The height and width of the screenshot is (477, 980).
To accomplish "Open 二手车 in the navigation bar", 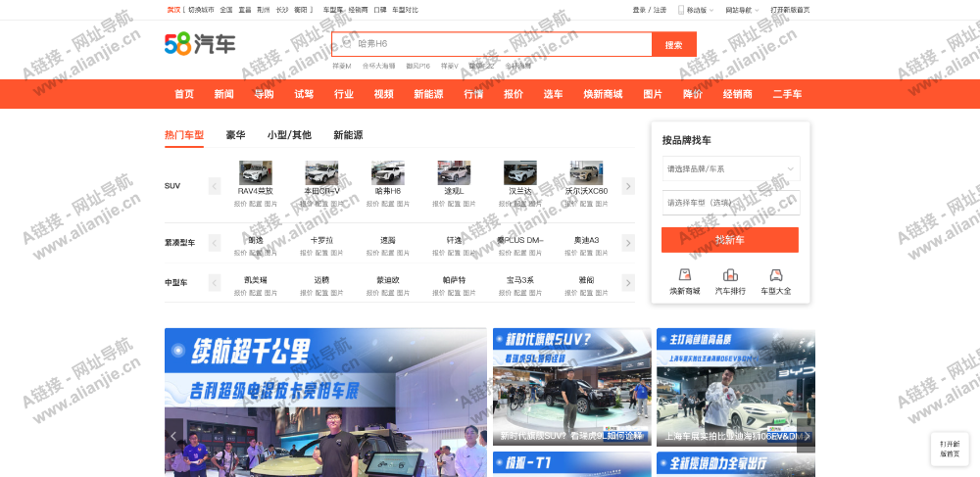I will click(x=788, y=94).
